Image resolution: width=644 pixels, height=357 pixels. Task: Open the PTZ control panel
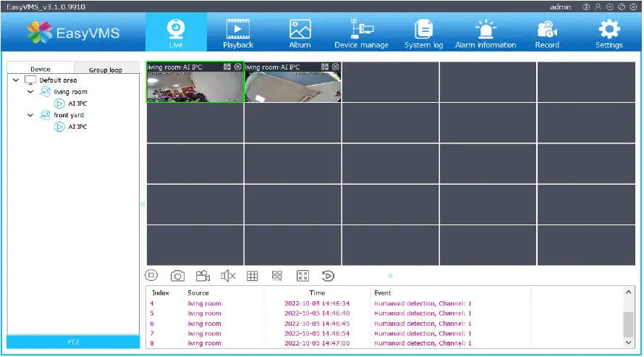(x=73, y=342)
